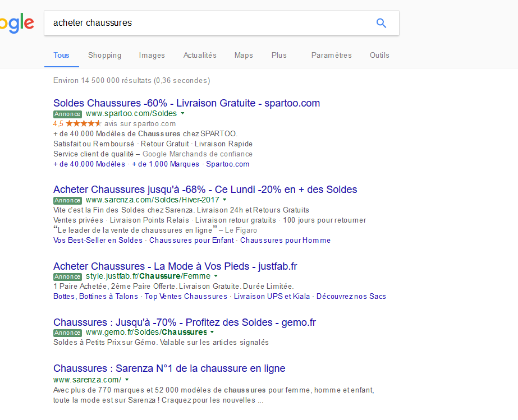The image size is (518, 420).
Task: Expand dropdown arrow next to www.spartoo.com/Soldes
Action: [x=182, y=114]
